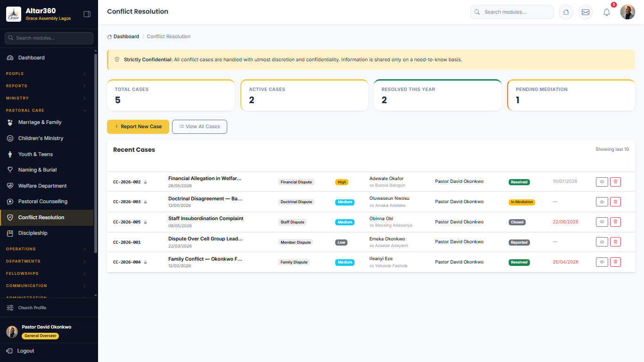Collapse the Pastoral Care section
The height and width of the screenshot is (362, 644).
tap(46, 110)
